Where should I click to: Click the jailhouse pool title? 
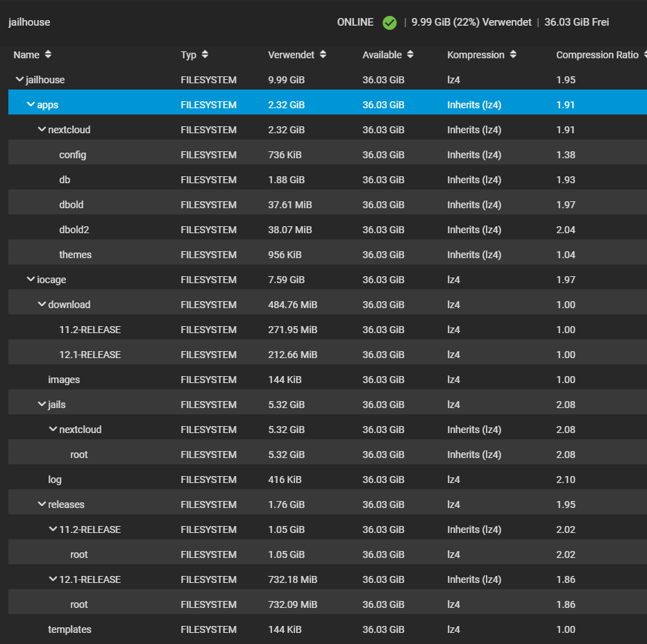(29, 22)
